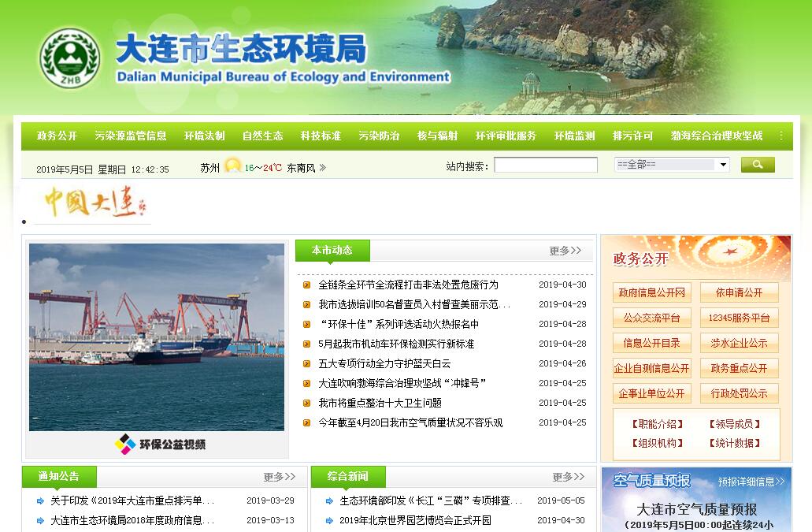Click 更多>> in 本市动态 section
Image resolution: width=812 pixels, height=532 pixels.
pyautogui.click(x=565, y=251)
